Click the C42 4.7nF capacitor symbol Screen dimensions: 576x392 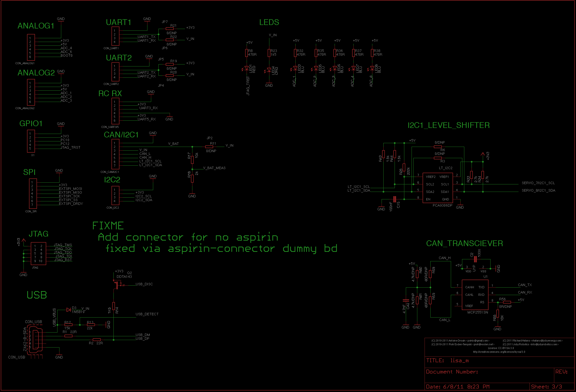click(x=406, y=300)
